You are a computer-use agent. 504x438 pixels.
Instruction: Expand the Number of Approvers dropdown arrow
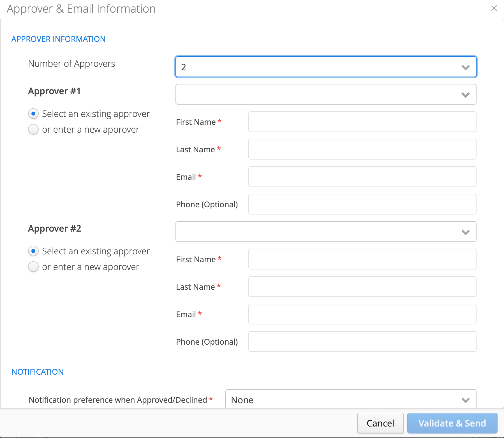point(465,67)
